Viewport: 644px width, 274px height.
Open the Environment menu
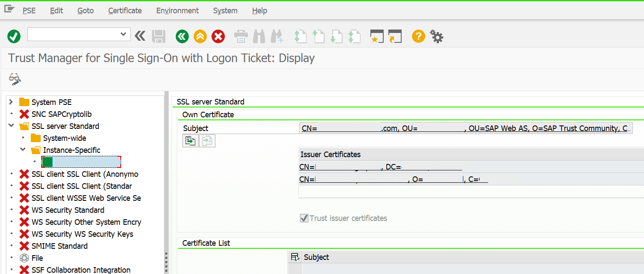coord(177,11)
